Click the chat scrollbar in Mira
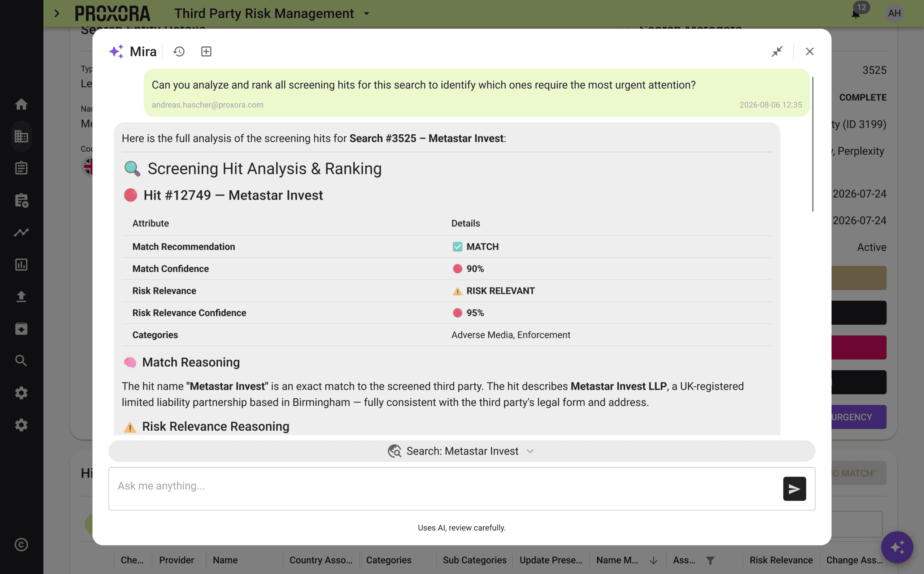This screenshot has height=574, width=924. click(812, 144)
